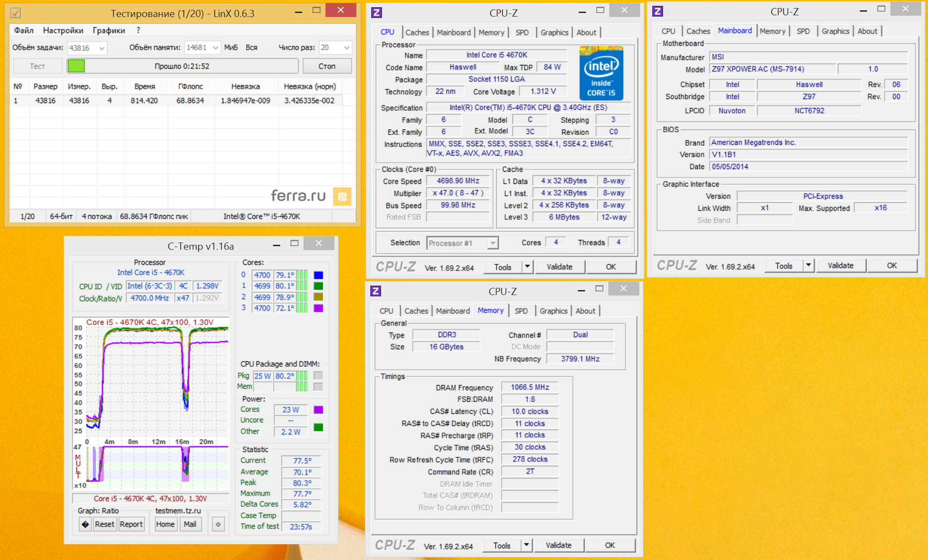Expand the Число раз dropdown
This screenshot has width=928, height=560.
click(346, 48)
